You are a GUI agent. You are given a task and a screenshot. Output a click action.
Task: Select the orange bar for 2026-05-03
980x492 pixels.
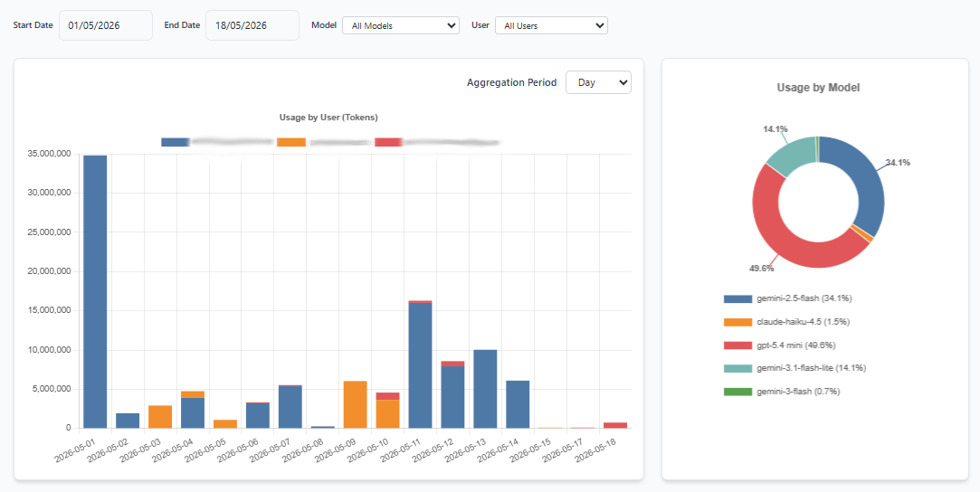[x=160, y=417]
